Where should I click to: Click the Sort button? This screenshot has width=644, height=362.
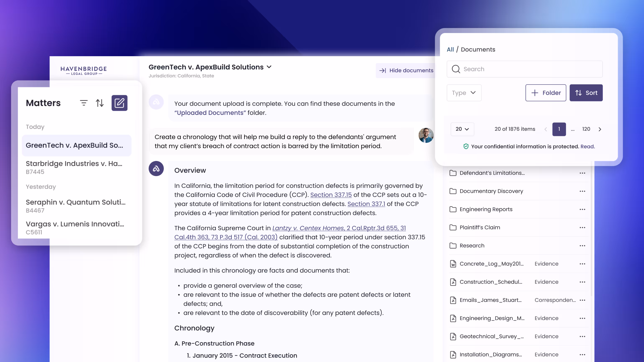586,93
